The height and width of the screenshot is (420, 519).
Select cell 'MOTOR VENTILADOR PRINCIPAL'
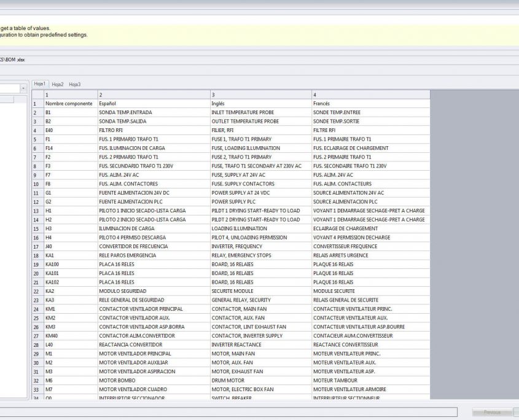[x=154, y=354]
